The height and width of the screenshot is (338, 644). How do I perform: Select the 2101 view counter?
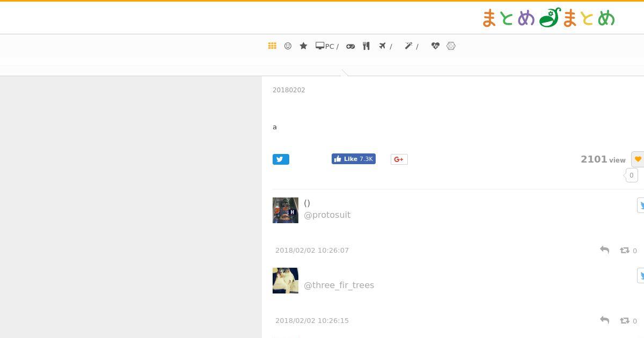tap(603, 159)
